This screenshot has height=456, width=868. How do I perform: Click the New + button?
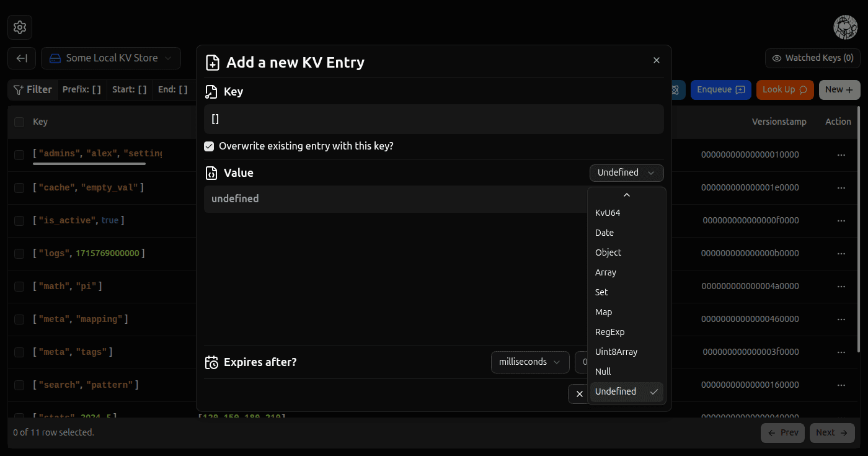tap(839, 90)
